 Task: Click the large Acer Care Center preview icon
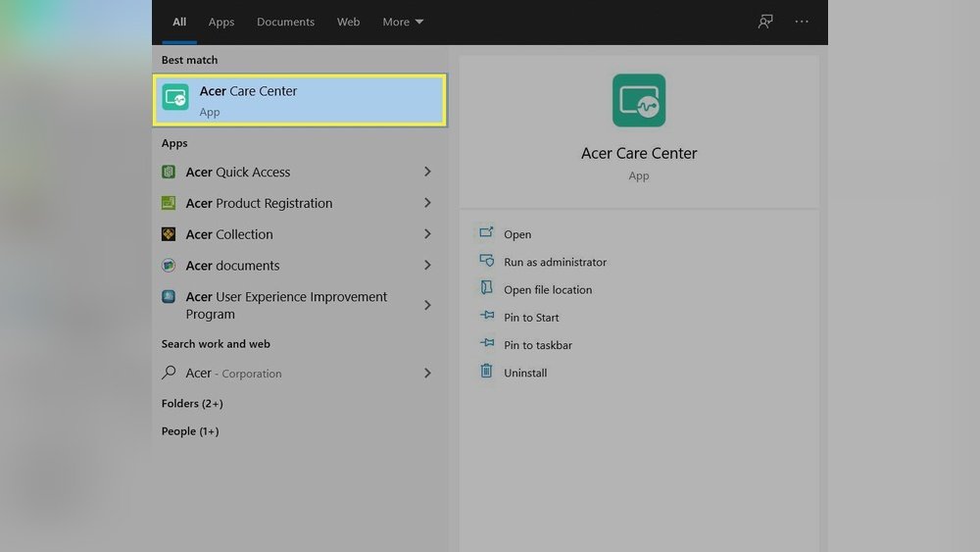(639, 101)
